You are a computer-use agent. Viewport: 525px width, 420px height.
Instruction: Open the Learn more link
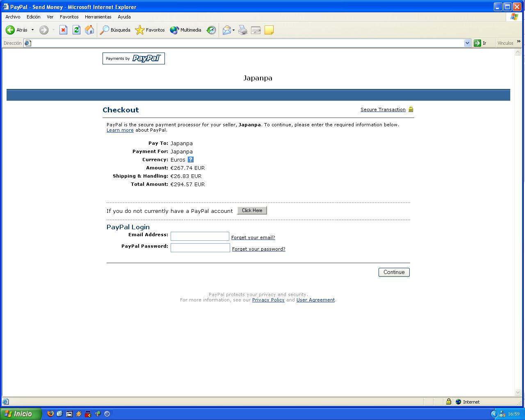120,130
